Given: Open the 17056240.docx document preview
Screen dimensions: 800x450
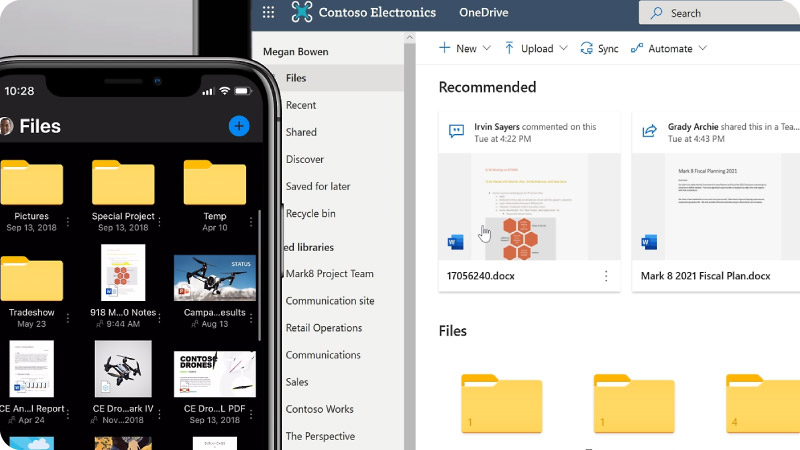Looking at the screenshot, I should [529, 207].
